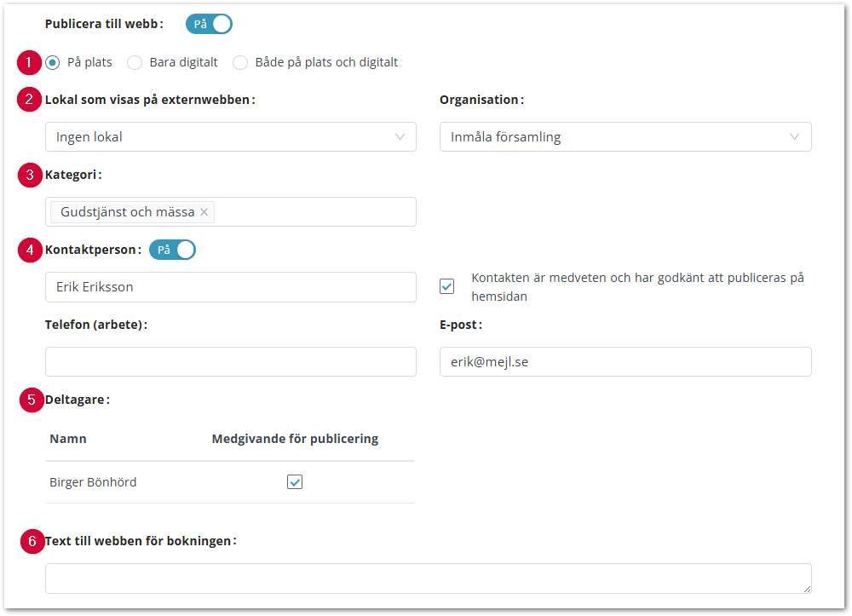Select Både på plats och digitalt
The image size is (852, 616).
click(x=240, y=62)
